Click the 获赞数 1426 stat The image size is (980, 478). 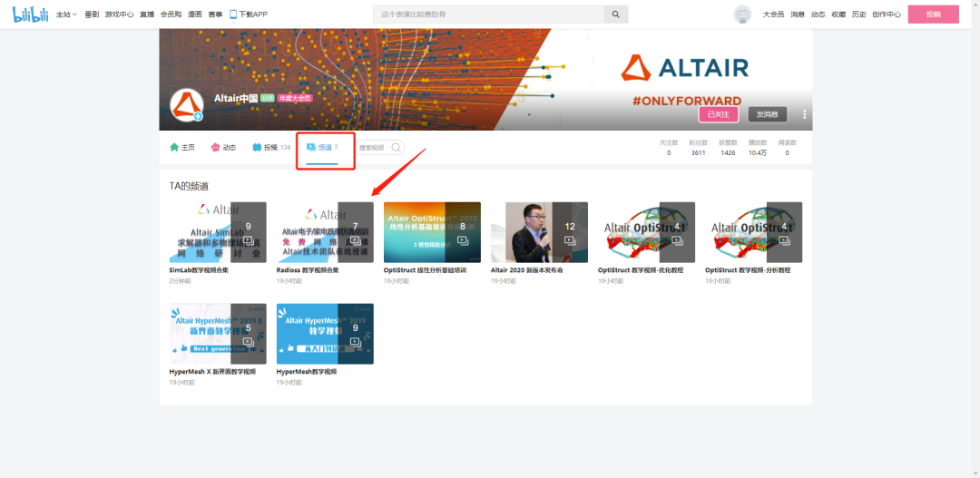pos(728,148)
